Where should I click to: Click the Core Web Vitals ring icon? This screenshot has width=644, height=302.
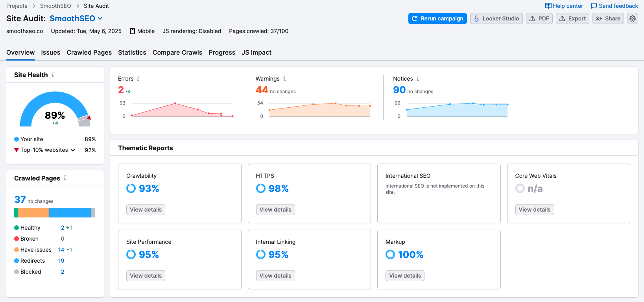[520, 188]
